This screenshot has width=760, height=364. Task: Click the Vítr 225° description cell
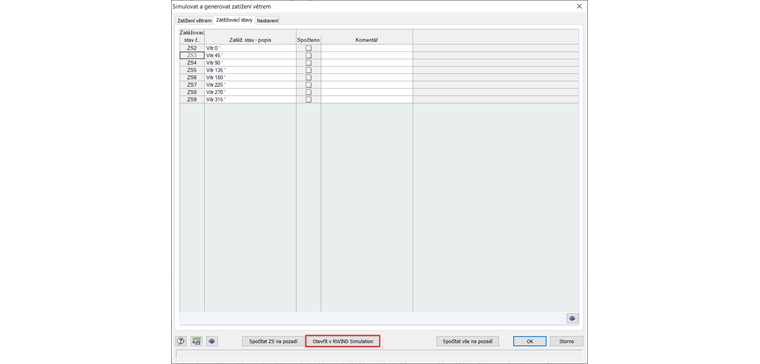250,84
